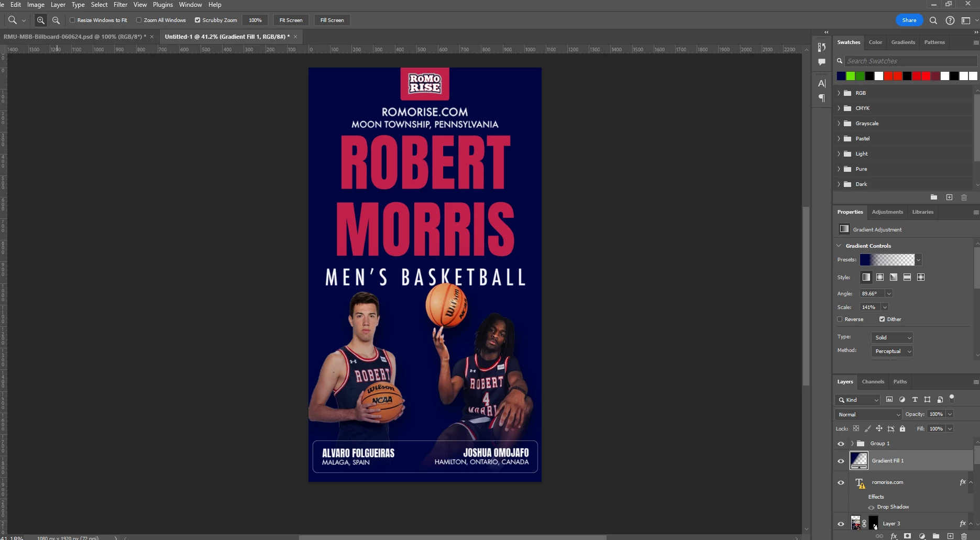Select Linear gradient style
The image size is (980, 540).
866,277
